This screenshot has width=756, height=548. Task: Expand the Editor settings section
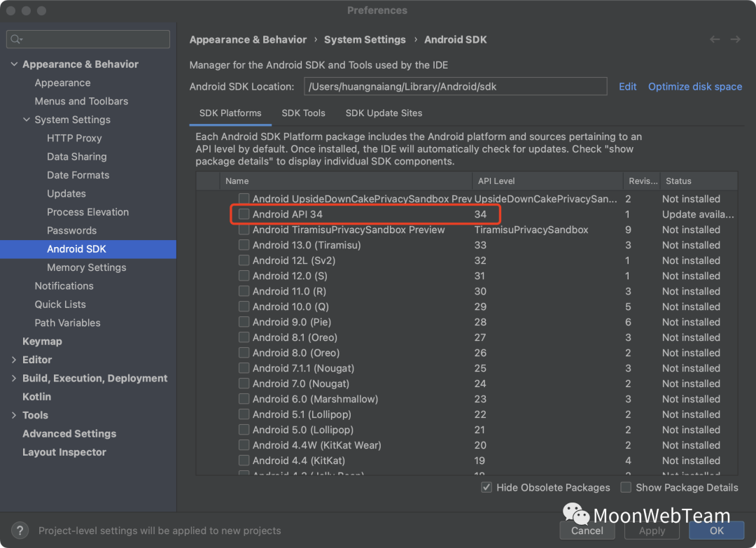[x=14, y=360]
